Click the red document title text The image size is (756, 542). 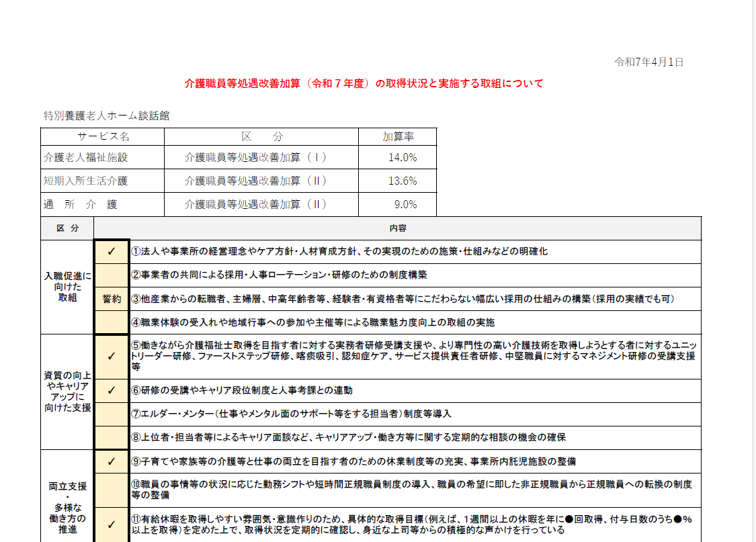[364, 84]
